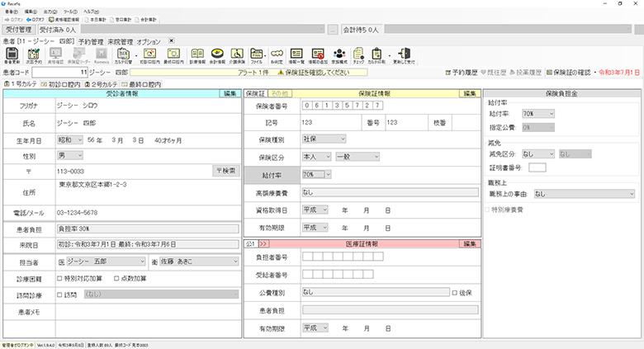The width and height of the screenshot is (644, 349).
Task: Click the 証明書番号 input box
Action: click(x=537, y=167)
